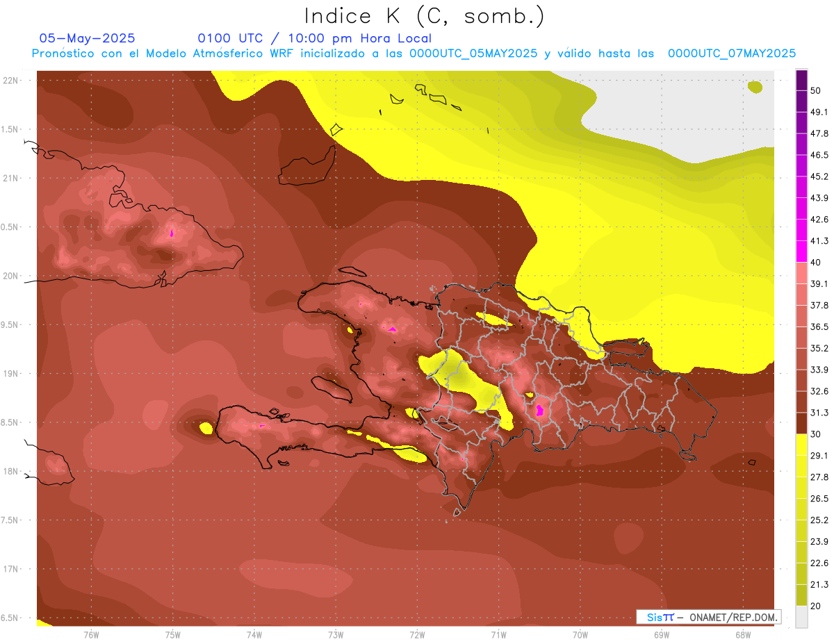
Task: Click the 17N latitude label
Action: tap(11, 569)
